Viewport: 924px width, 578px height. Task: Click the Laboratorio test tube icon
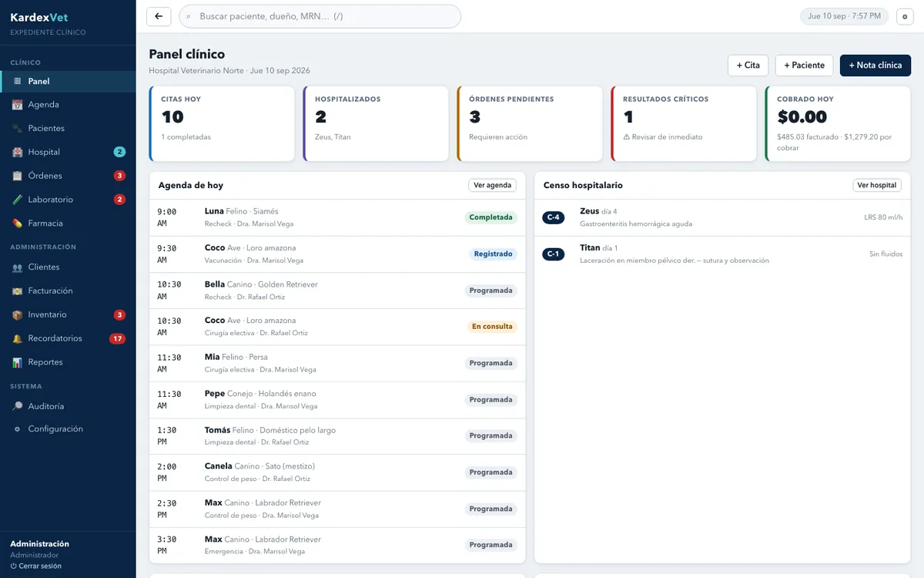18,200
